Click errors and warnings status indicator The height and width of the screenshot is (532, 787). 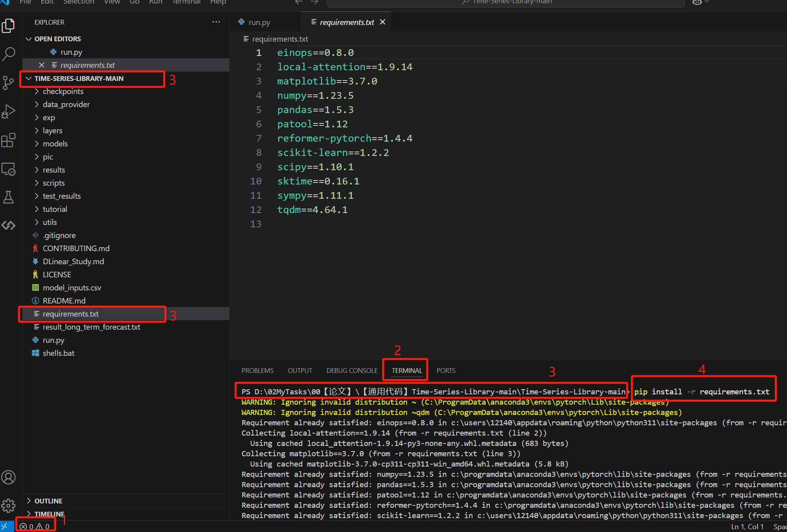point(35,526)
